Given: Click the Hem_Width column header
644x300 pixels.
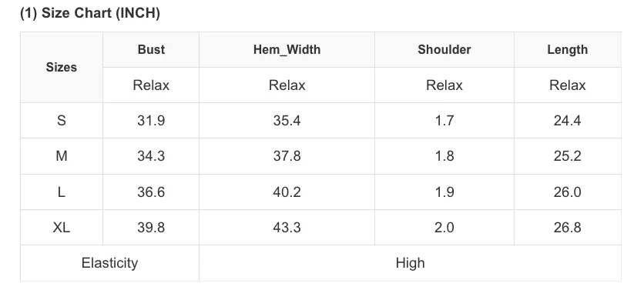Looking at the screenshot, I should pyautogui.click(x=287, y=50).
